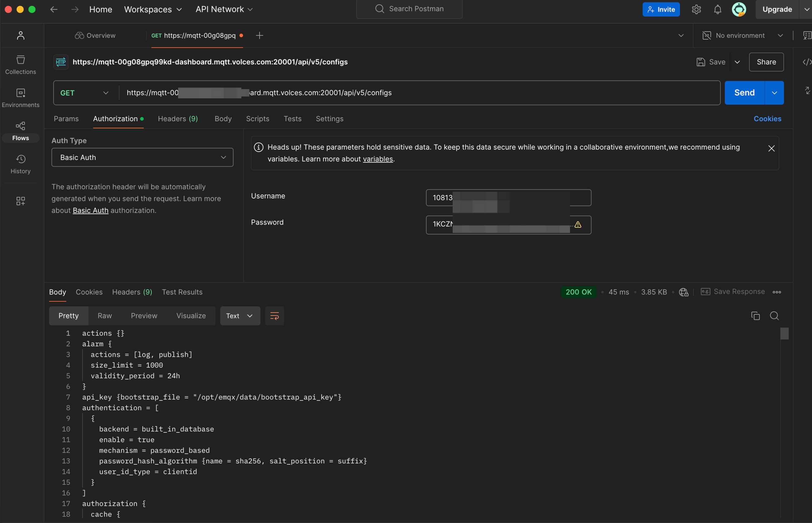
Task: Follow the Basic Auth help link
Action: point(91,210)
